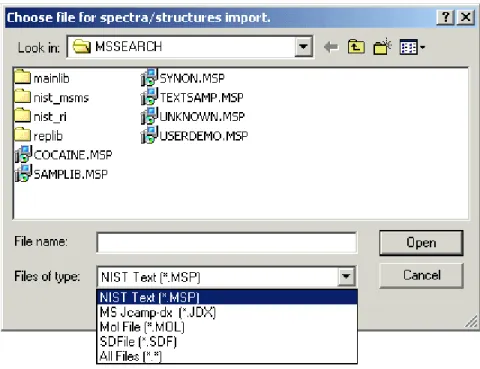The image size is (480, 369).
Task: Select the SYNON.MSP file name
Action: (192, 79)
